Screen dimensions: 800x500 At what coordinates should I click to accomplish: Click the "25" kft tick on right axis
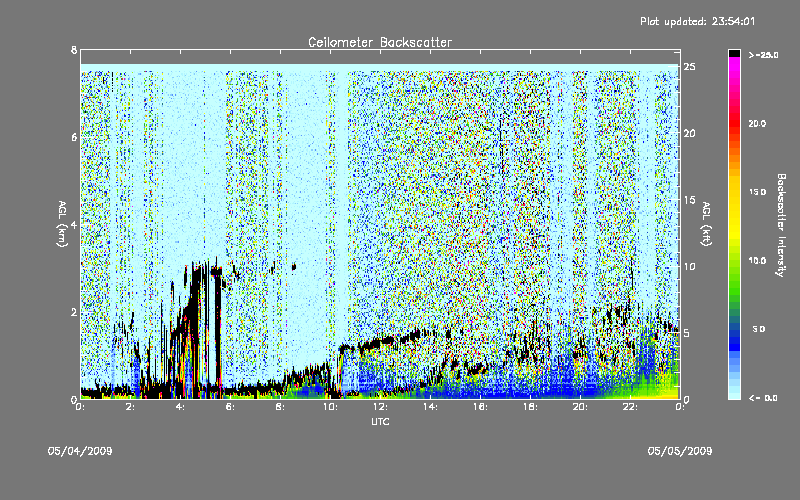coord(690,67)
